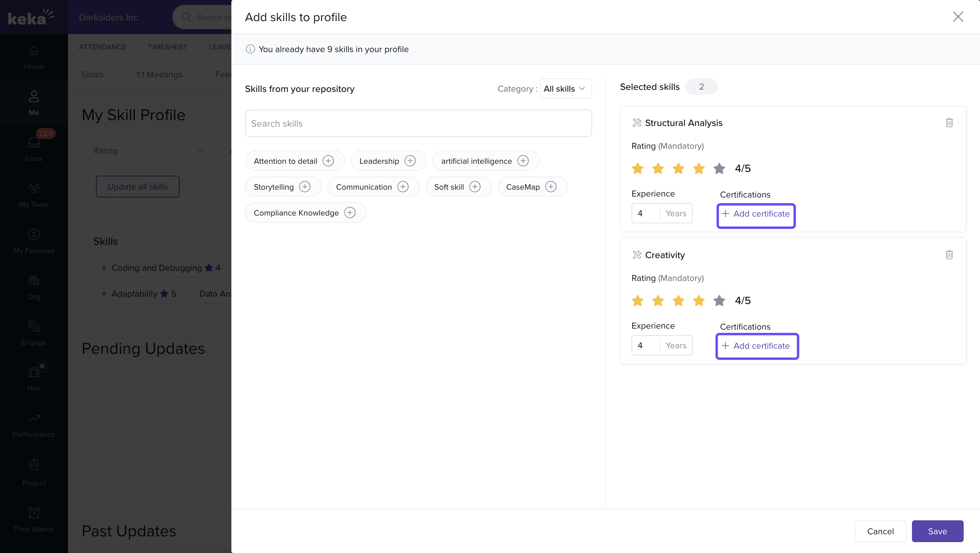Image resolution: width=980 pixels, height=553 pixels.
Task: Click the plus icon beside artificial intelligence
Action: click(523, 161)
